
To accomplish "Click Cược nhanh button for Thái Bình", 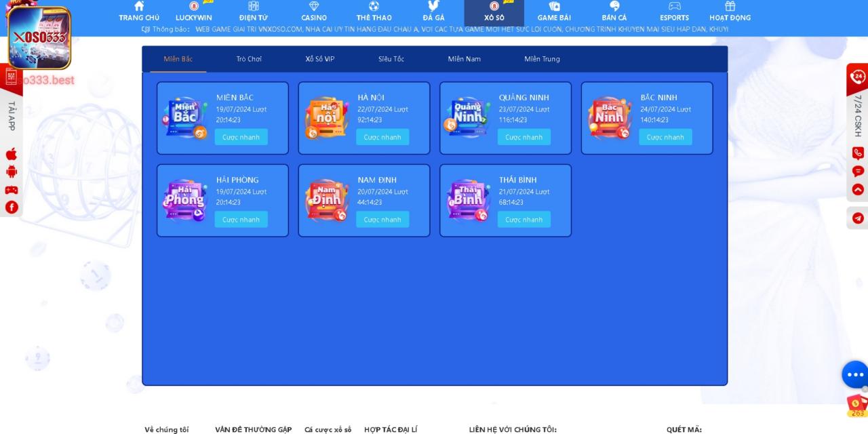I will 524,220.
